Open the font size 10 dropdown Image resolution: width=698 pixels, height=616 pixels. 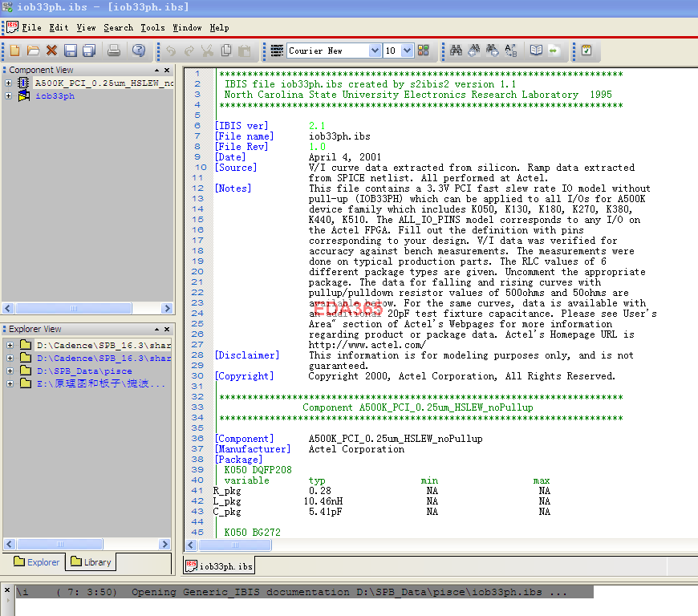click(407, 51)
